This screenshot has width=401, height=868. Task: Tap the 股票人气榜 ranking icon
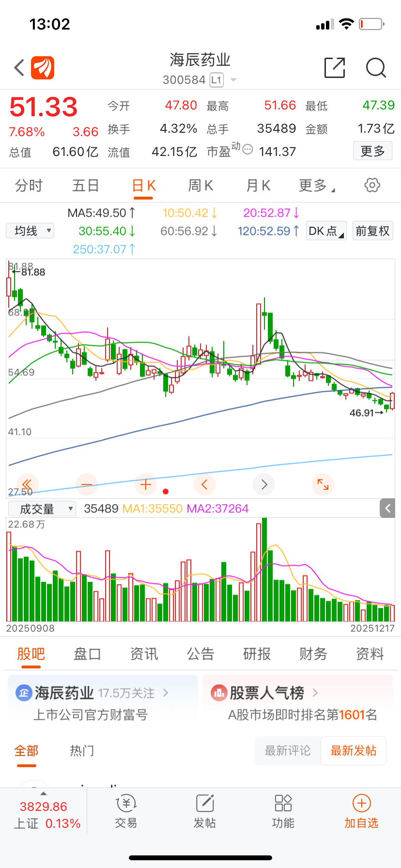(x=219, y=693)
